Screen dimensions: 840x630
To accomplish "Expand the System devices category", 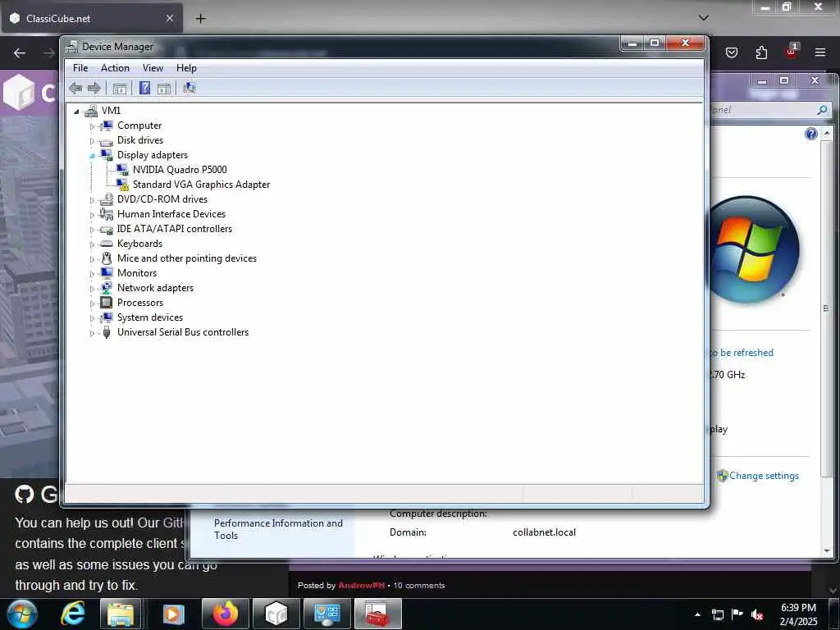I will pyautogui.click(x=92, y=319).
